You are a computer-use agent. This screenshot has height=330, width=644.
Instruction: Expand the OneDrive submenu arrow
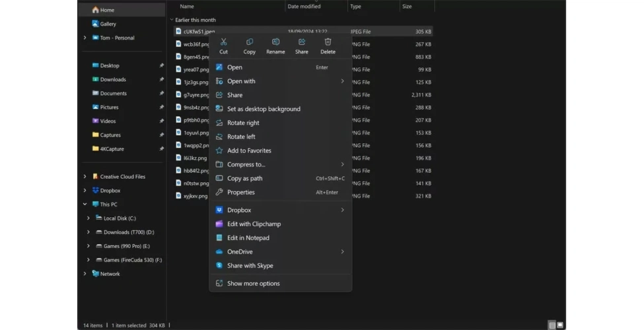[x=342, y=251]
